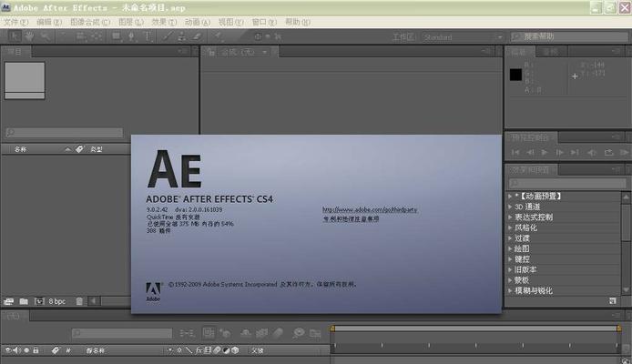Open the 动画 menu
632x364 pixels.
198,22
